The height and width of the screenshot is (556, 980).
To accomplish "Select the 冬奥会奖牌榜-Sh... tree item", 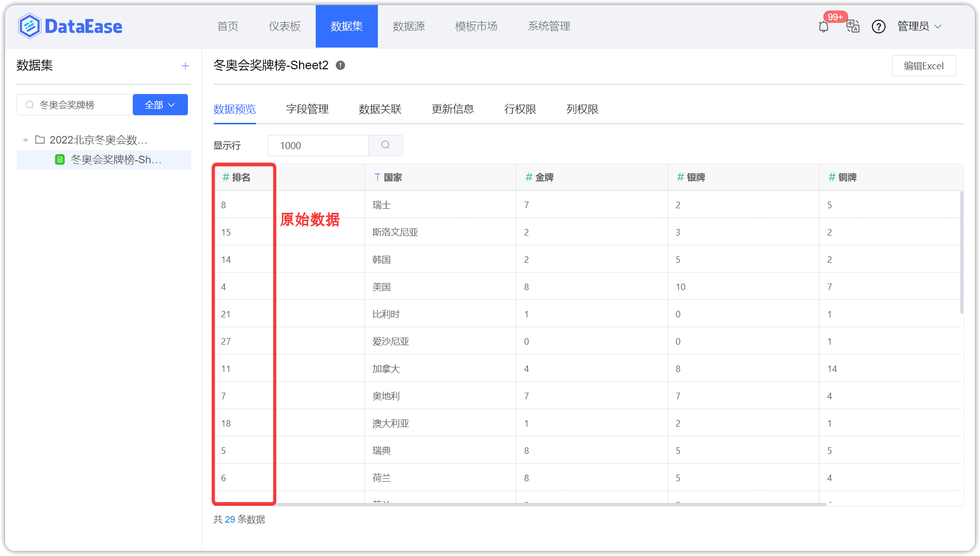I will coord(116,160).
